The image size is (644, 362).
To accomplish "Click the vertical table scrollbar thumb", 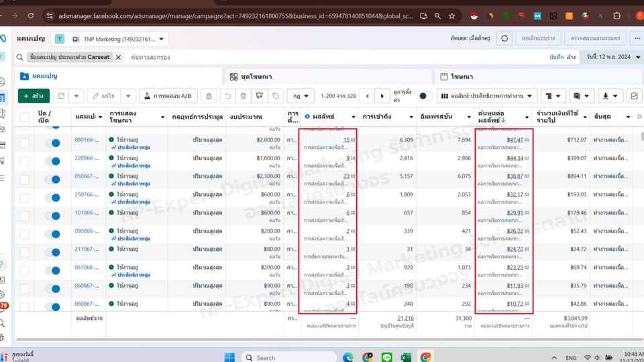I will pos(641,136).
